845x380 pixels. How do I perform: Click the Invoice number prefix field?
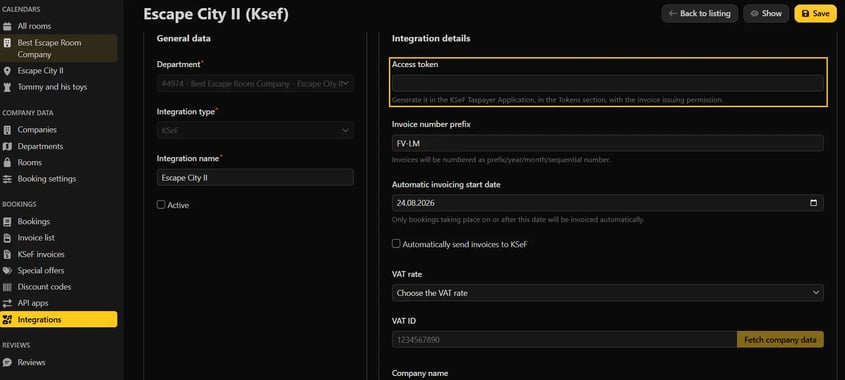pos(607,143)
